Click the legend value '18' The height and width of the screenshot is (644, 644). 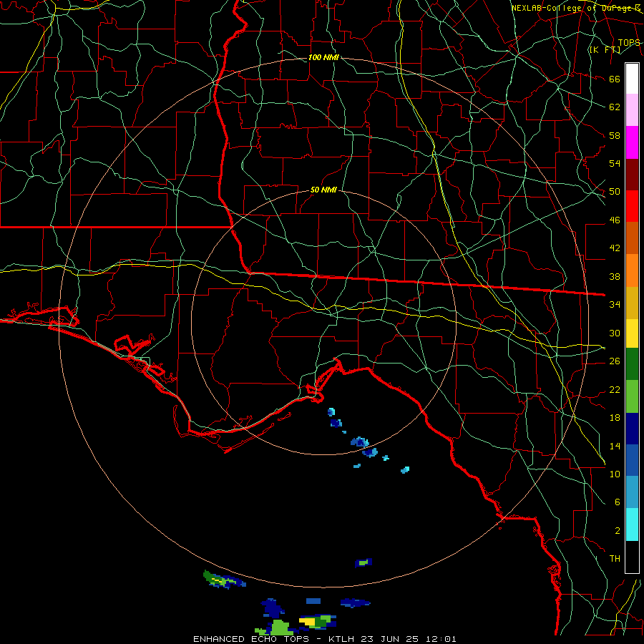[615, 418]
